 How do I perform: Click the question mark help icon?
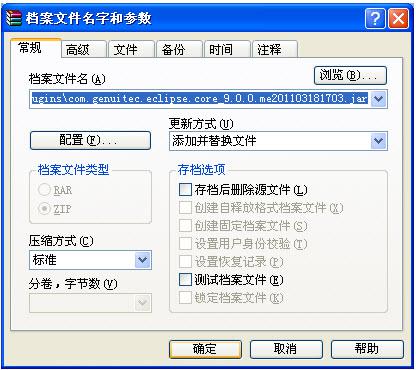tap(375, 18)
